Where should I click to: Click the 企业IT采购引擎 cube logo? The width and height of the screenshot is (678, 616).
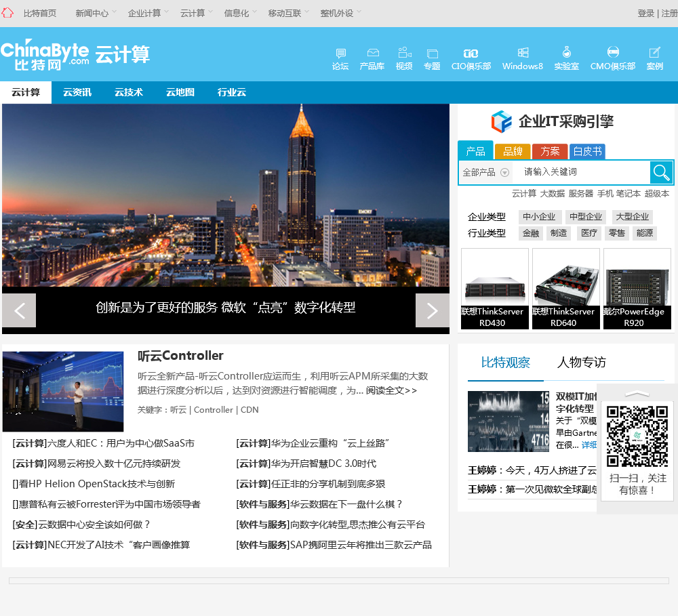click(x=501, y=121)
